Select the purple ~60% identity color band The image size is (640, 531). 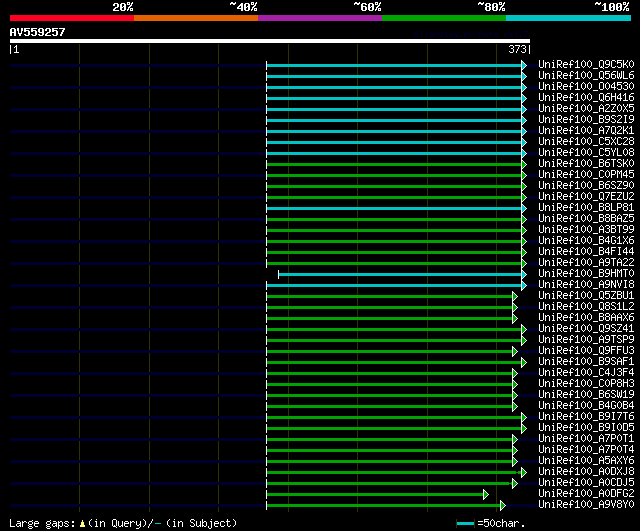pos(320,18)
